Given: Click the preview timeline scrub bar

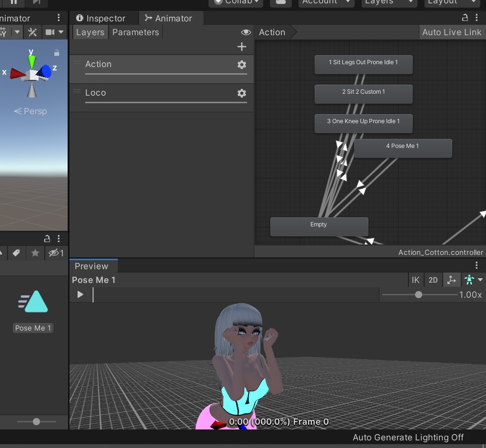Looking at the screenshot, I should click(235, 294).
